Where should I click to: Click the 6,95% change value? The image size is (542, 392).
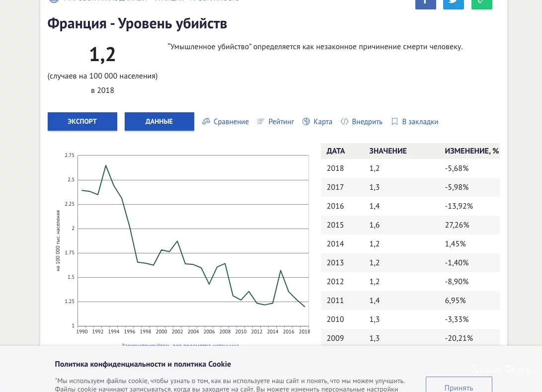455,301
